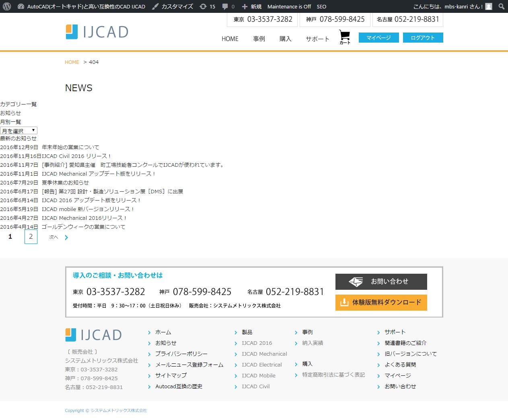Screen dimensions: 508x420
Task: Click the HOME breadcrumb link
Action: coord(72,62)
